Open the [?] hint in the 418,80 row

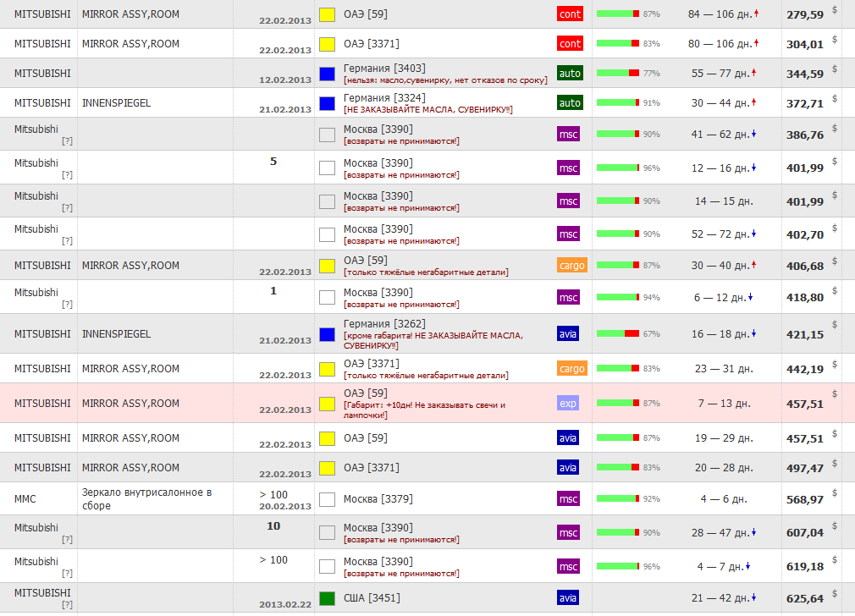point(67,304)
